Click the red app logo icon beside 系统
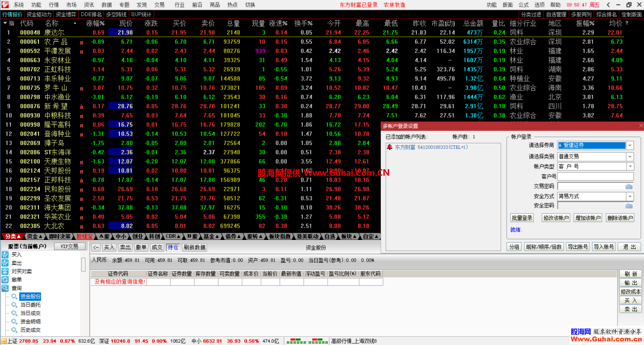 [x=5, y=5]
